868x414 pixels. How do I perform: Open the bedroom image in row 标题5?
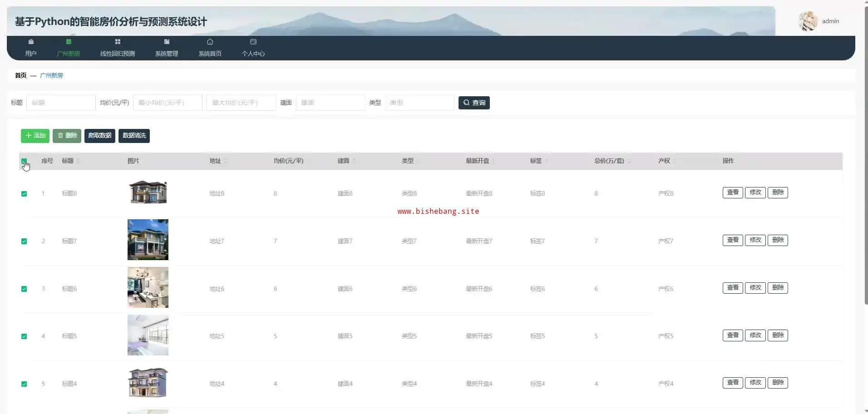148,335
